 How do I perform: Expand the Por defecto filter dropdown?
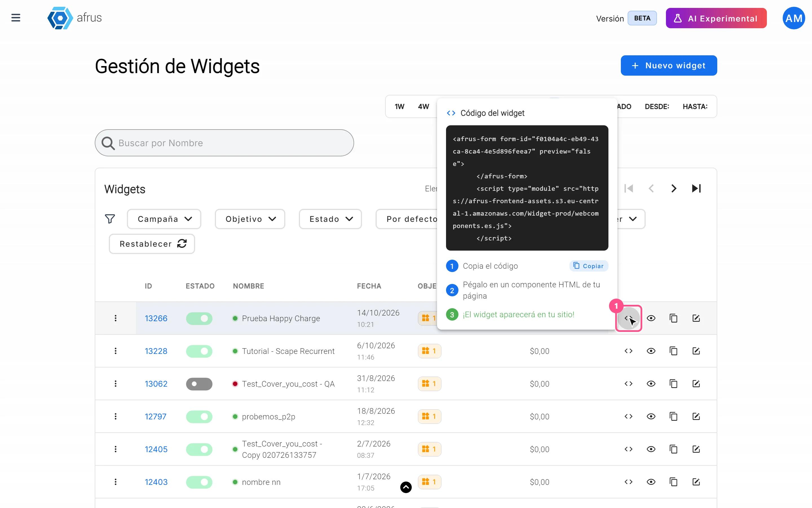[407, 219]
